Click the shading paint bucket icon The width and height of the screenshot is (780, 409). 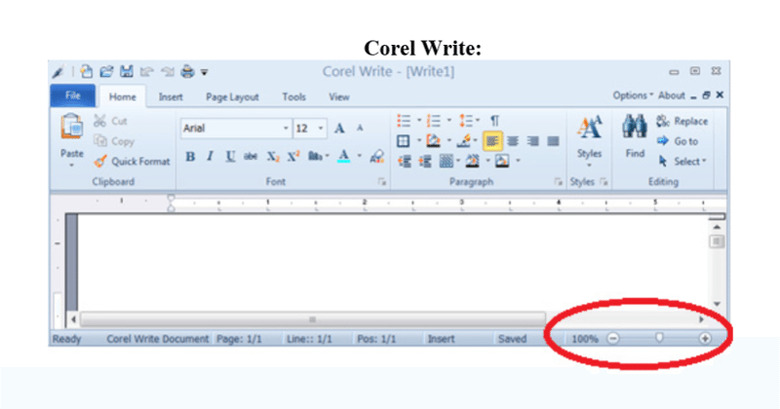coord(433,141)
